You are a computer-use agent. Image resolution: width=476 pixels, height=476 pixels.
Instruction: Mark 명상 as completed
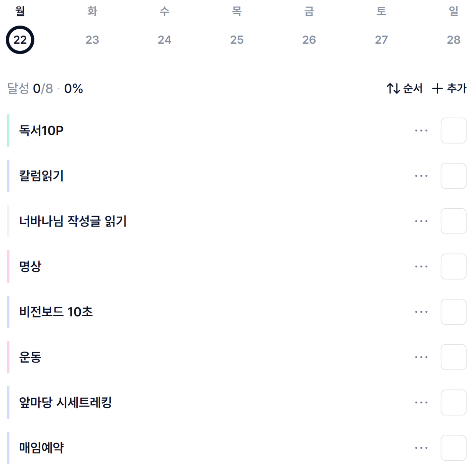[x=454, y=267]
